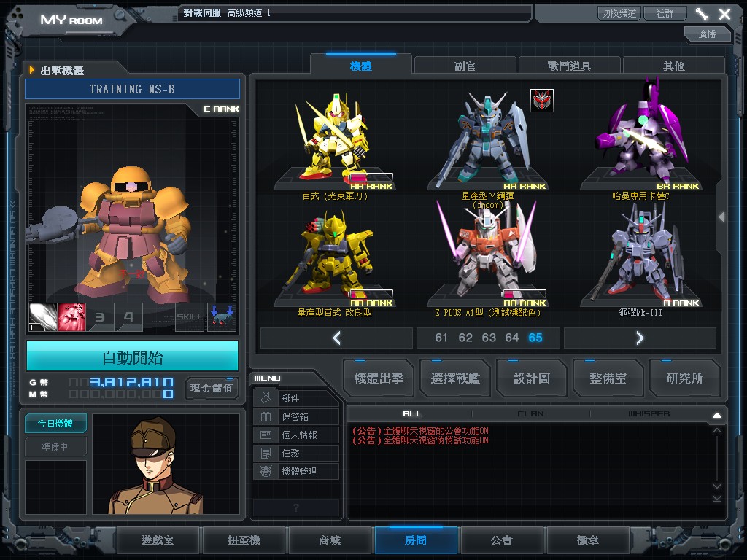The height and width of the screenshot is (560, 747).
Task: Open 徽章 in the bottom navigation
Action: click(x=588, y=540)
